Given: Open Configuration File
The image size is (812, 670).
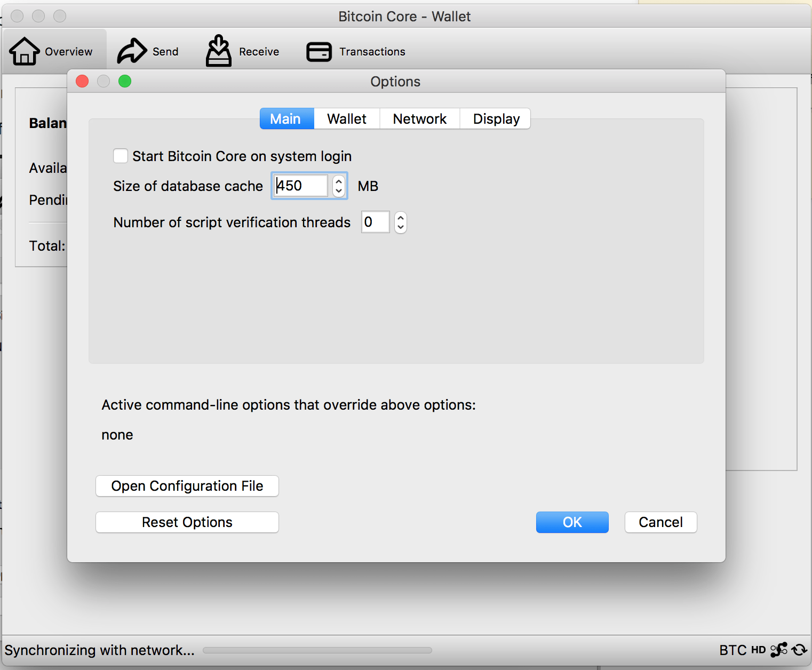Looking at the screenshot, I should pos(187,486).
